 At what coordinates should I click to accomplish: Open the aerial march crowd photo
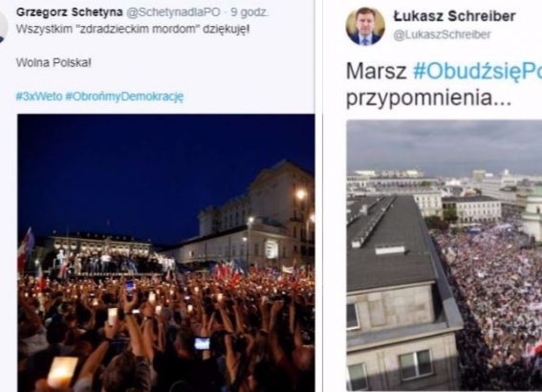pyautogui.click(x=444, y=255)
